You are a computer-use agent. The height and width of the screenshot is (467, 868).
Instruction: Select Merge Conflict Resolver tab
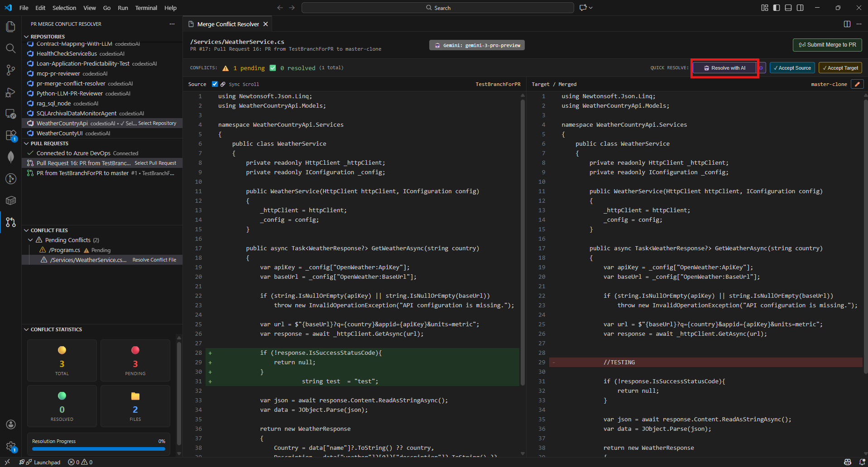click(228, 24)
